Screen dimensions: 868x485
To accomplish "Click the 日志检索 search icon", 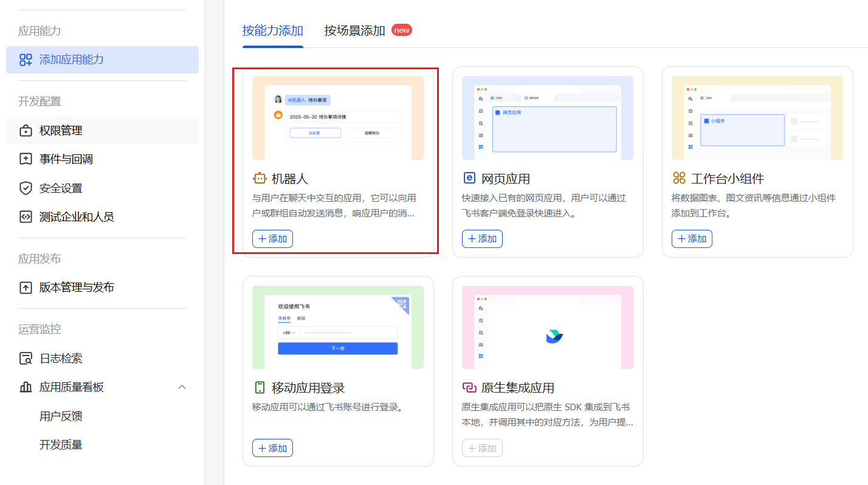I will [26, 359].
